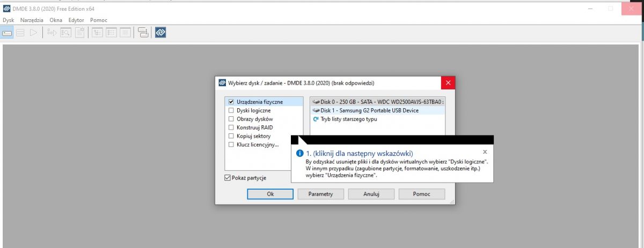Toggle the Pokaż partycje checkbox
Image resolution: width=644 pixels, height=248 pixels.
(x=228, y=178)
